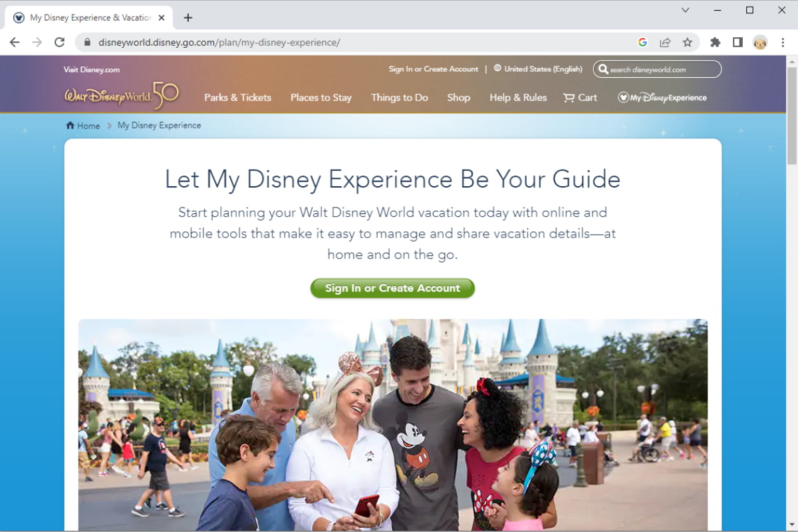Viewport: 798px width, 532px height.
Task: Close the My Disney Experience tab
Action: coord(162,18)
